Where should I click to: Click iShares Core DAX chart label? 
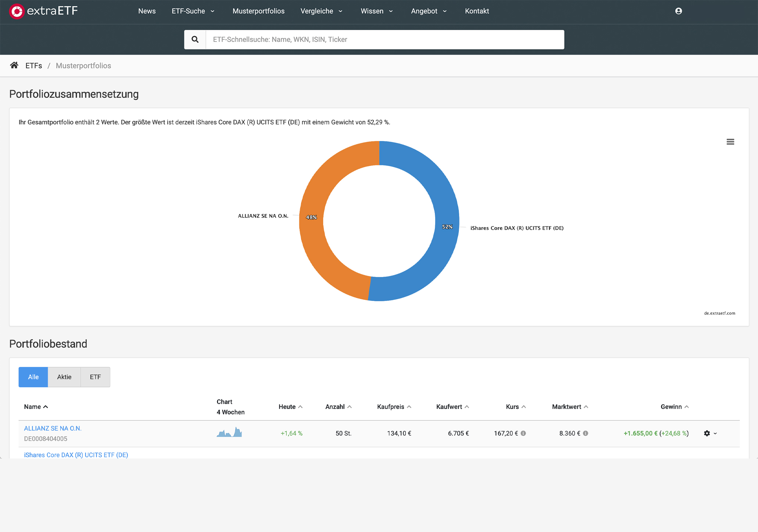[x=517, y=228]
